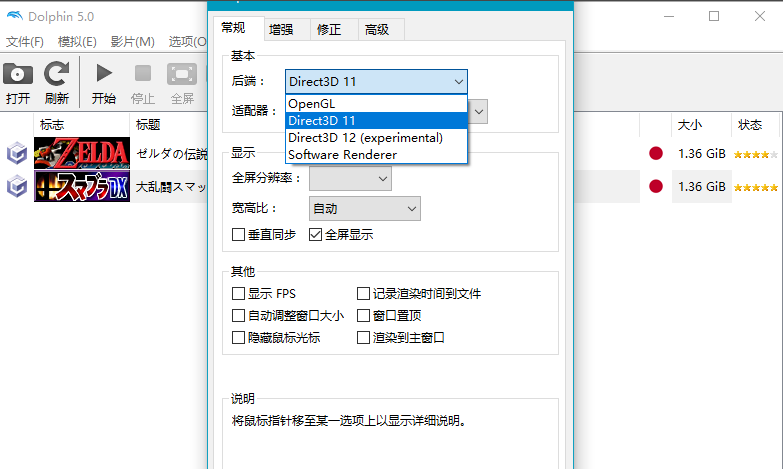Maximize the Dolphin main window
Screen dimensions: 783x469
714,16
